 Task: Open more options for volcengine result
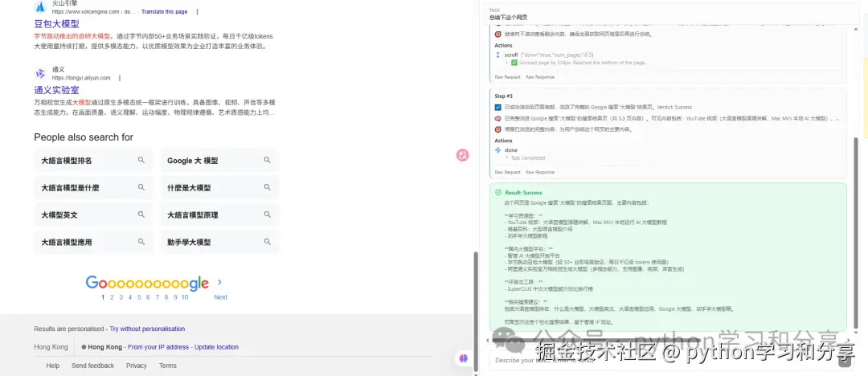point(198,11)
